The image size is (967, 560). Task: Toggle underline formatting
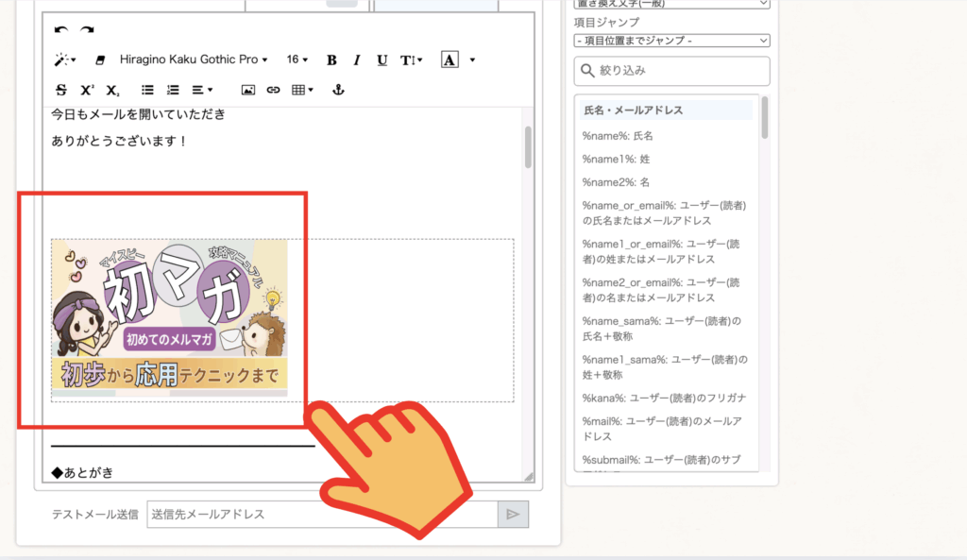(x=382, y=59)
